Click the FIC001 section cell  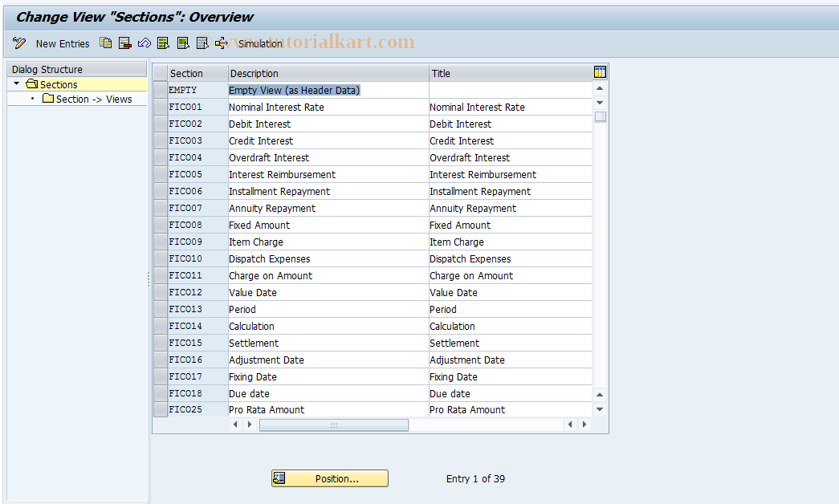coord(198,107)
